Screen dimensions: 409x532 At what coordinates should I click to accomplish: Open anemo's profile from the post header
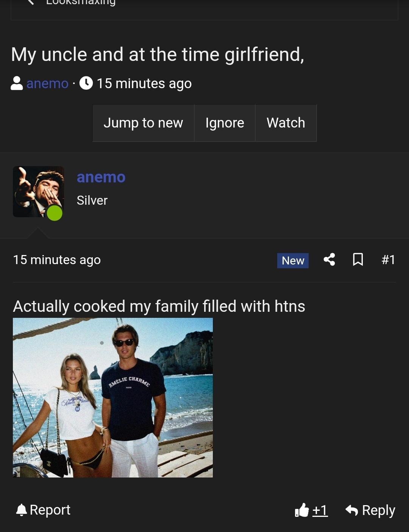(101, 177)
